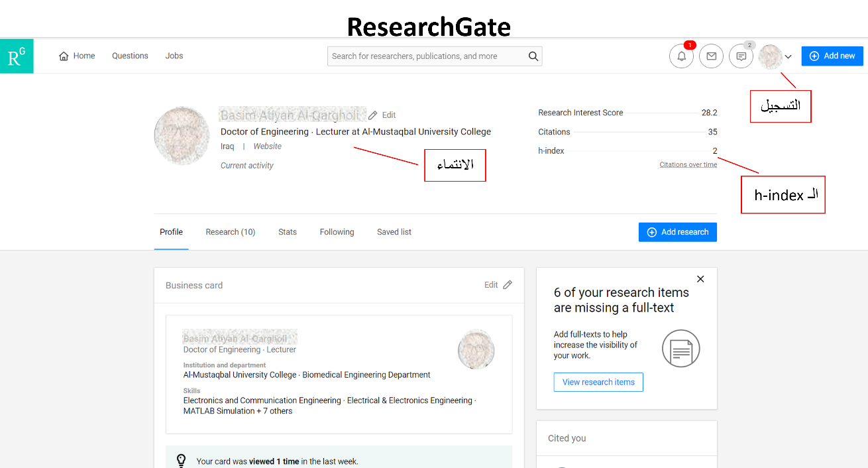Switch to the Stats tab
The width and height of the screenshot is (868, 468).
tap(288, 232)
